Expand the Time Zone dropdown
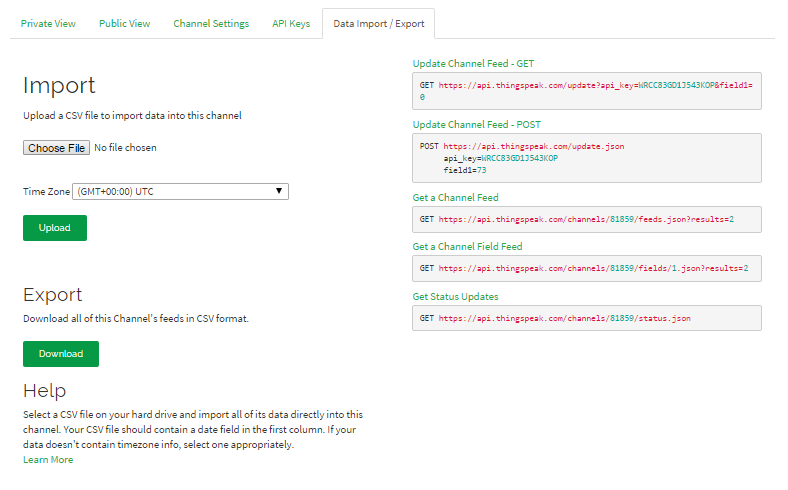 coord(180,191)
